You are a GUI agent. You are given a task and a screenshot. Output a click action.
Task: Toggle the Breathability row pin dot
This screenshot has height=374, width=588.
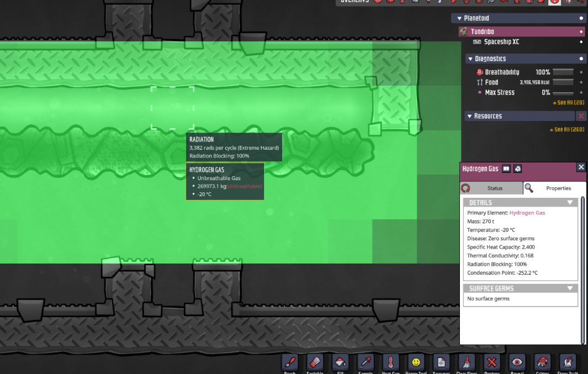point(581,72)
